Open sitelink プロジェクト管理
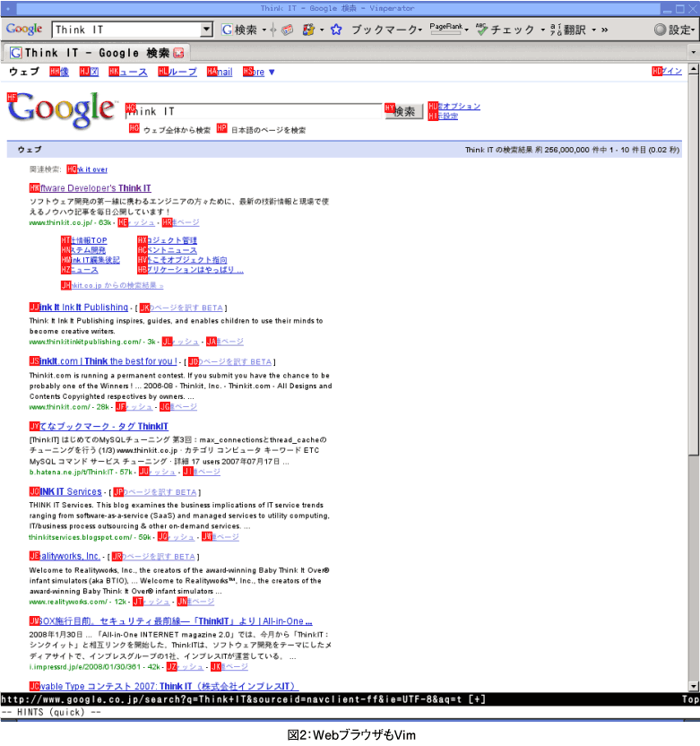 pos(167,240)
